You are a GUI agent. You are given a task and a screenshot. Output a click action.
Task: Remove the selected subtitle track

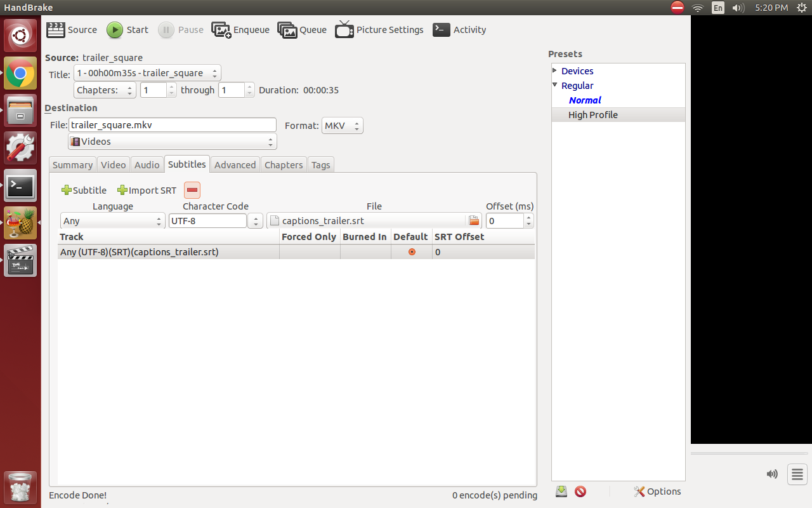tap(192, 190)
